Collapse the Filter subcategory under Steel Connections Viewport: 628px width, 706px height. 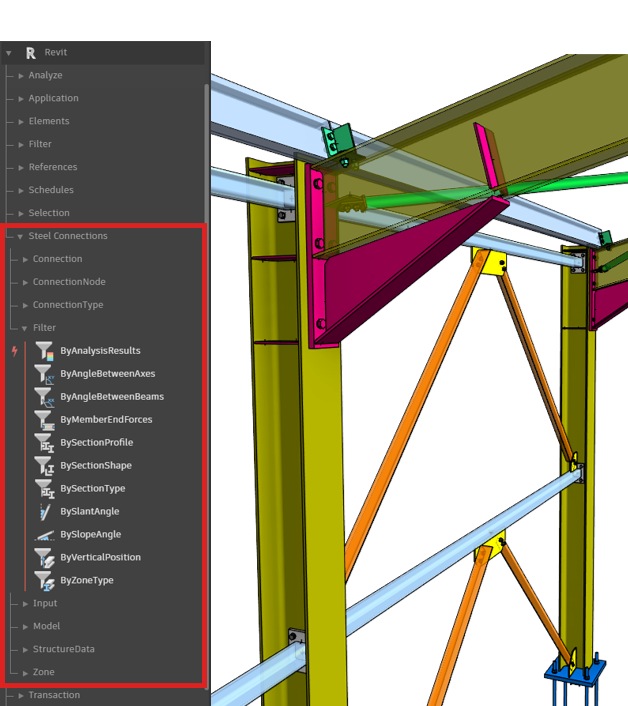25,328
